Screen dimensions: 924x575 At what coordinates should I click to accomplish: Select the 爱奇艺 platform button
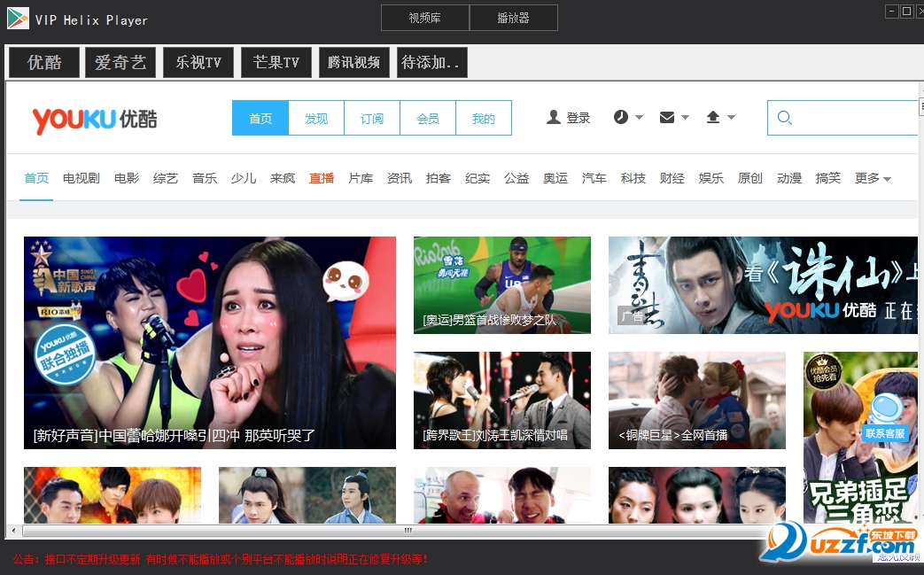pos(120,62)
